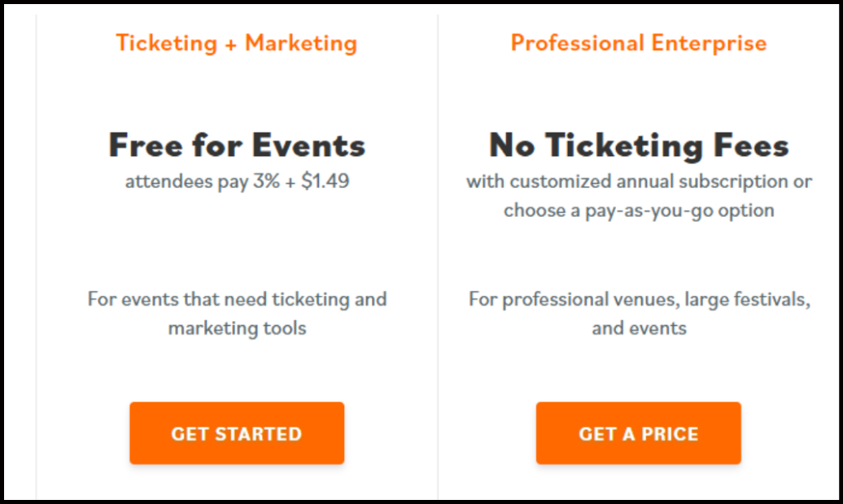Click the No Ticketing Fees headline
843x504 pixels.
point(639,146)
